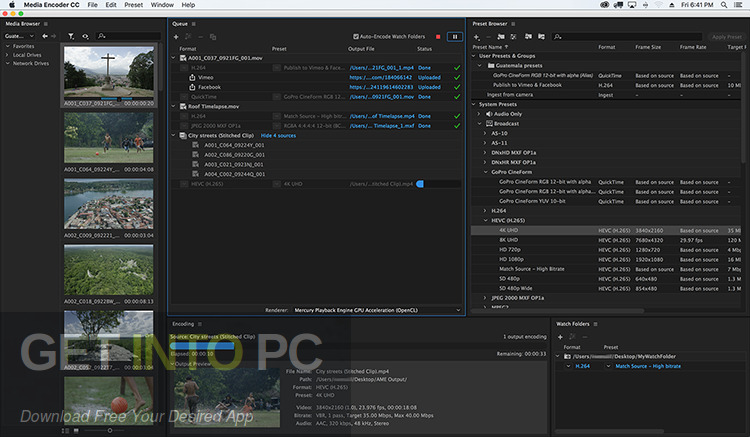Pause the queue encoding
The image size is (750, 437).
tap(455, 36)
